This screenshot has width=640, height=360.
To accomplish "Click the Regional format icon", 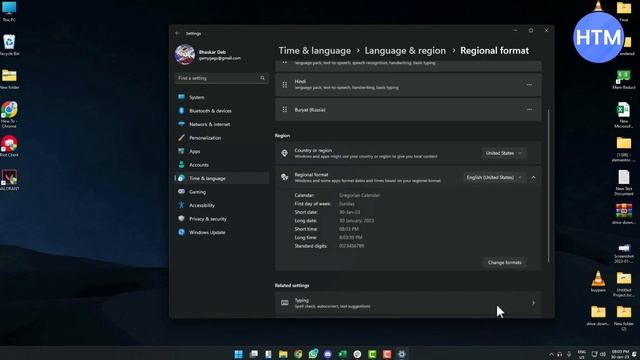I will (x=284, y=177).
